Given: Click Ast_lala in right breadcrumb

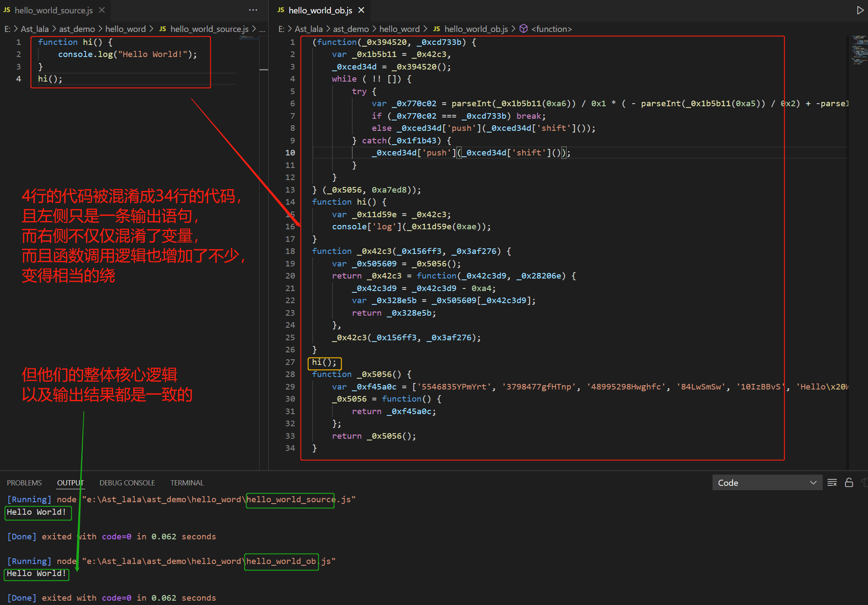Looking at the screenshot, I should point(309,29).
